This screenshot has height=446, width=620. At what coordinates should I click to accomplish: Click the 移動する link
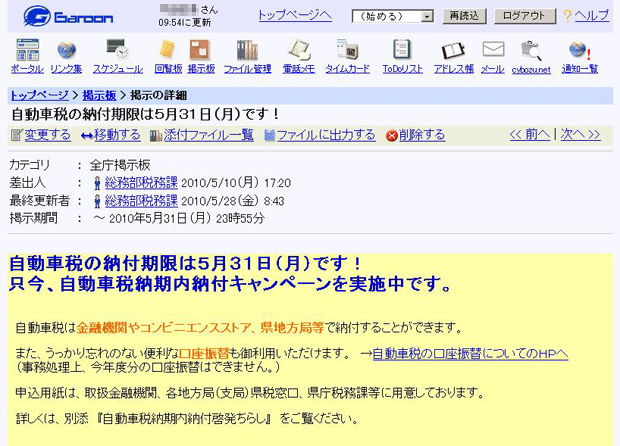coord(117,135)
